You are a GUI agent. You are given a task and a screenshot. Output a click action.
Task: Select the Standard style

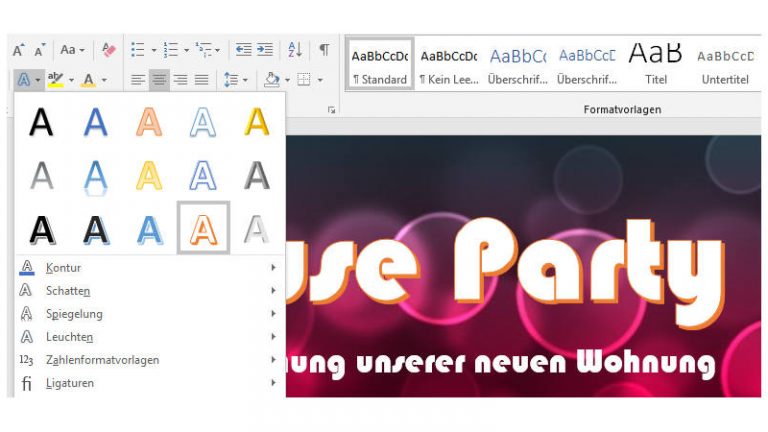tap(380, 64)
